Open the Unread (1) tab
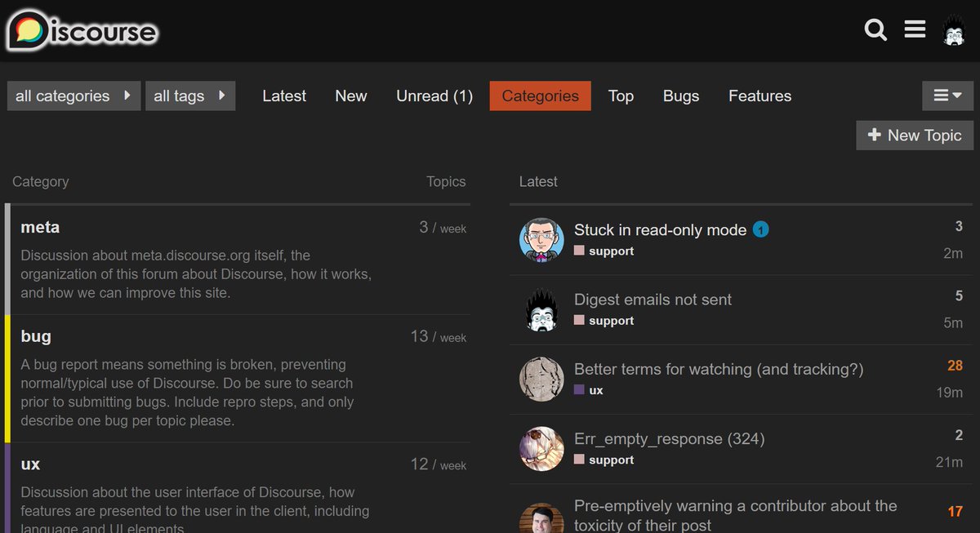This screenshot has width=980, height=533. 434,95
